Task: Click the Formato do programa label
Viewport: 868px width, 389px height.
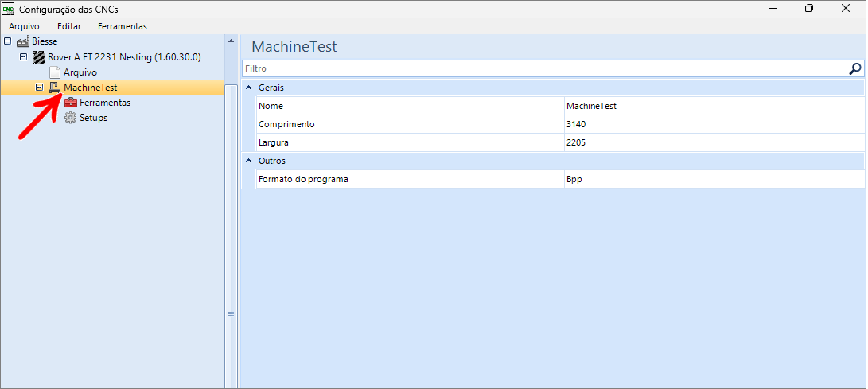Action: point(303,179)
